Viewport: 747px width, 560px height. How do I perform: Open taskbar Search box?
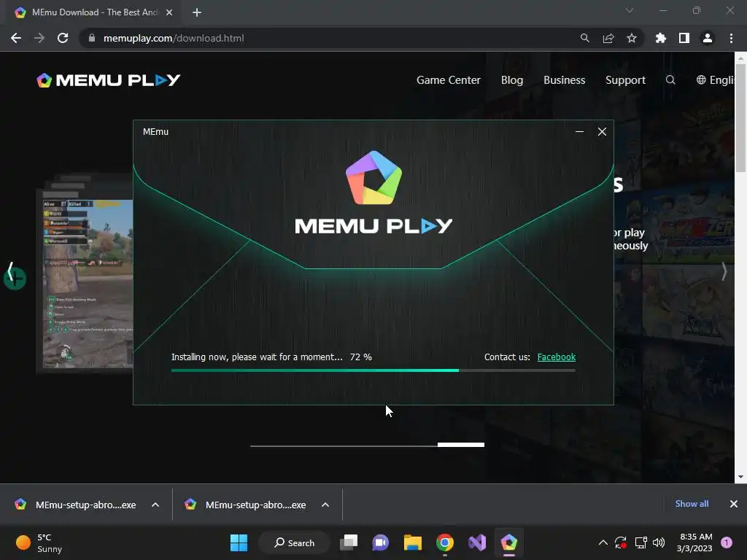point(295,542)
